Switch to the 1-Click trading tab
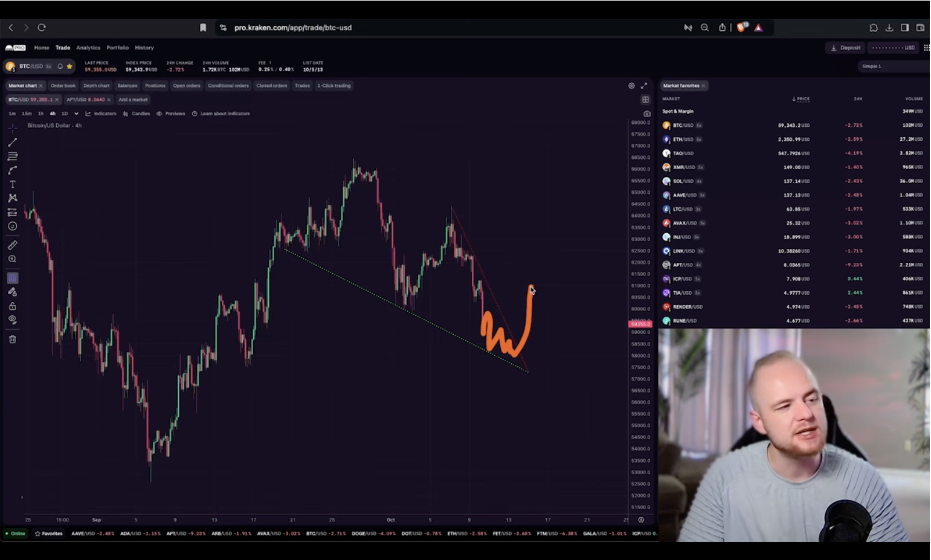The width and height of the screenshot is (931, 560). 334,86
